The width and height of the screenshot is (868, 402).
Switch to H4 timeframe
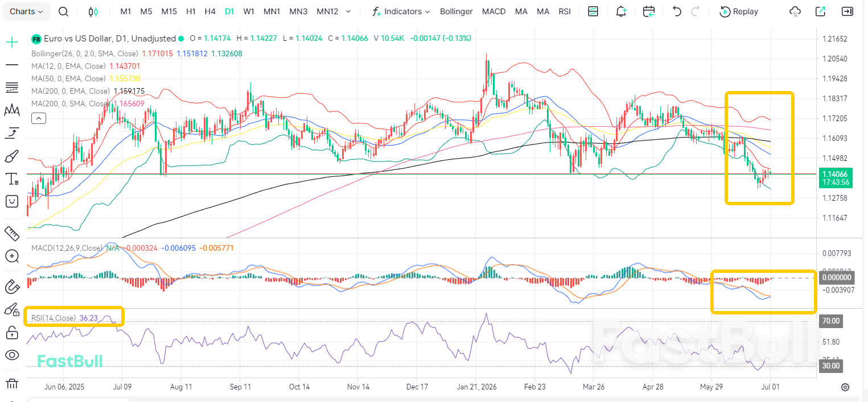click(210, 11)
